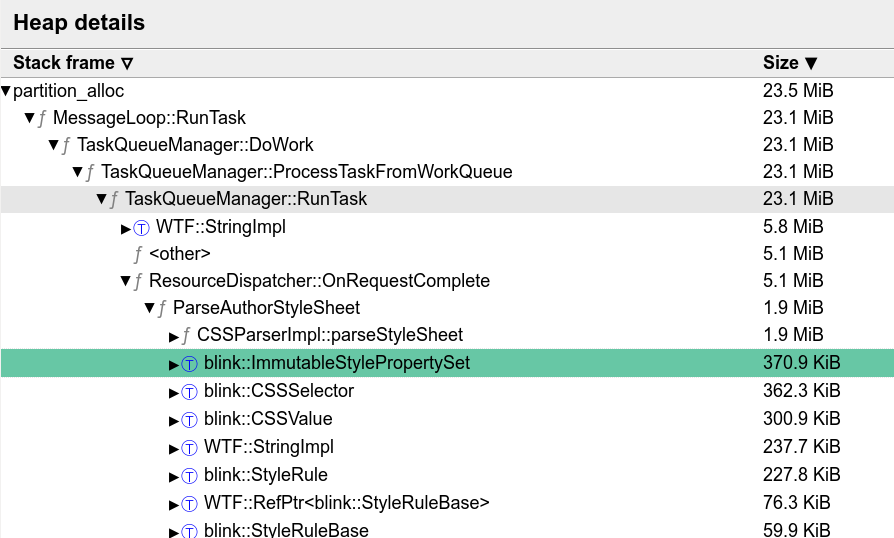The height and width of the screenshot is (538, 894).
Task: Collapse the TaskQueueManager::DoWork node
Action: 54,145
